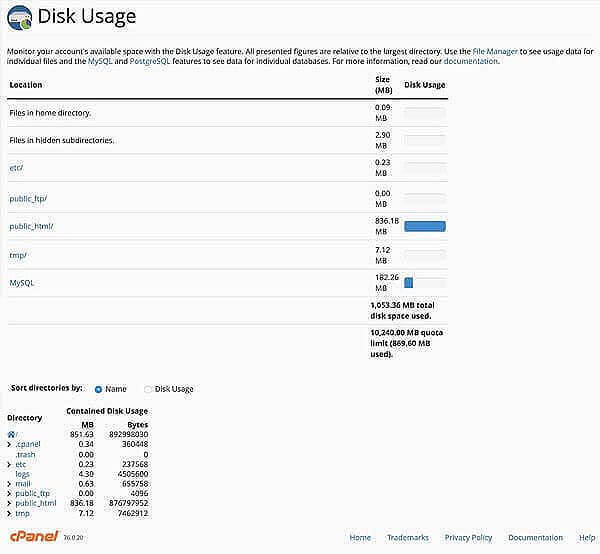
Task: Click the 876797952 bytes value
Action: [129, 503]
